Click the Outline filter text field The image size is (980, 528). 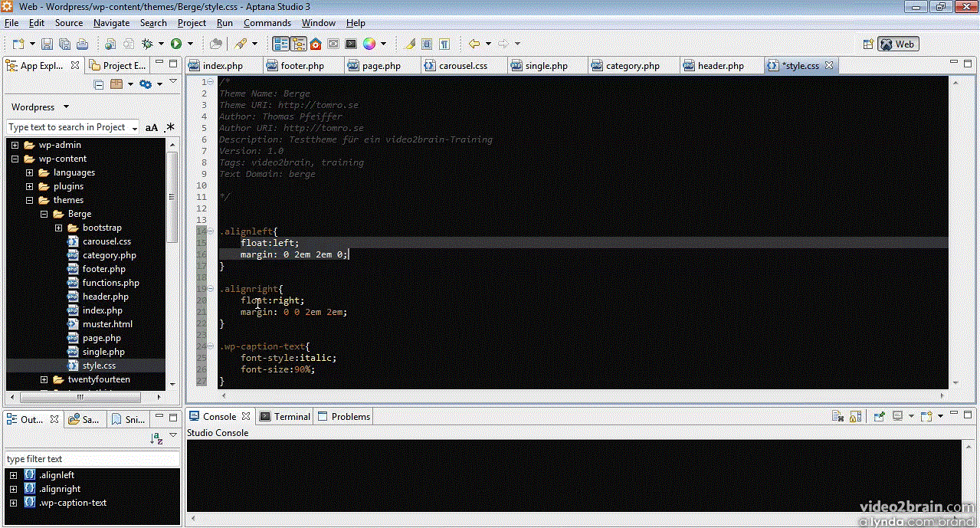pyautogui.click(x=92, y=459)
